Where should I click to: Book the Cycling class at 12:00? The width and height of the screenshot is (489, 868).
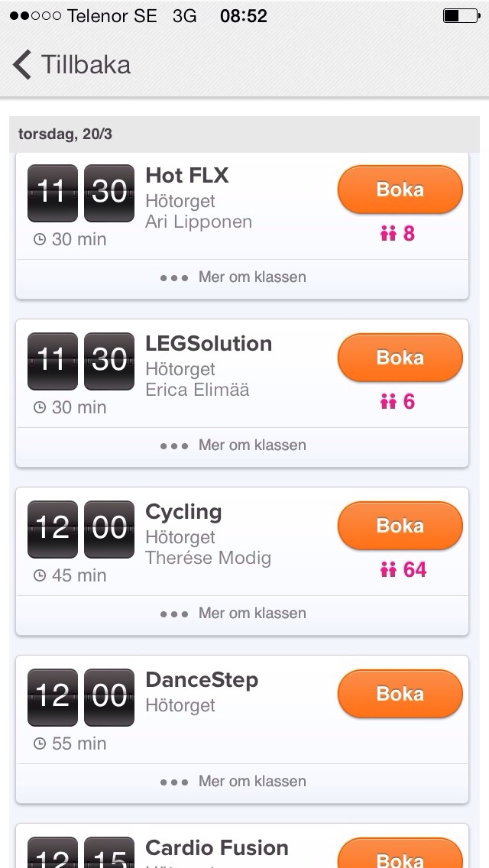400,526
